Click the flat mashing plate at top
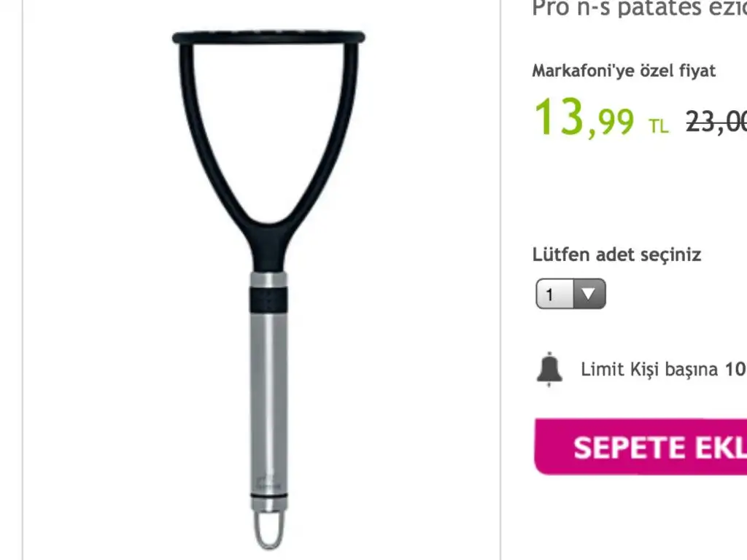Viewport: 747px width, 560px height. point(268,37)
